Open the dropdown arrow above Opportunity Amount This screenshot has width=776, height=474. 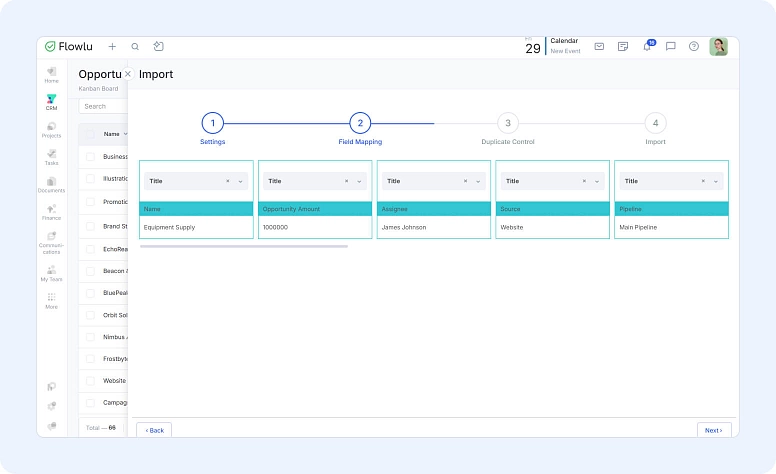tap(359, 181)
